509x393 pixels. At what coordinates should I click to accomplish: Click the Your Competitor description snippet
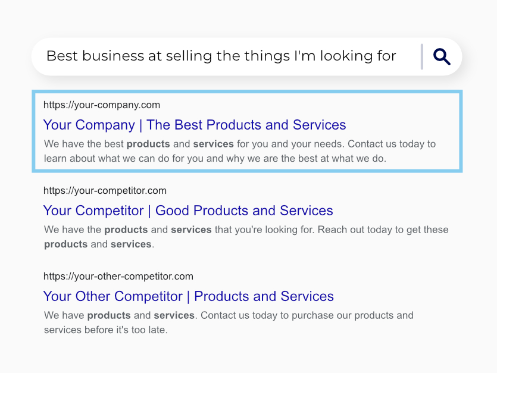[246, 237]
